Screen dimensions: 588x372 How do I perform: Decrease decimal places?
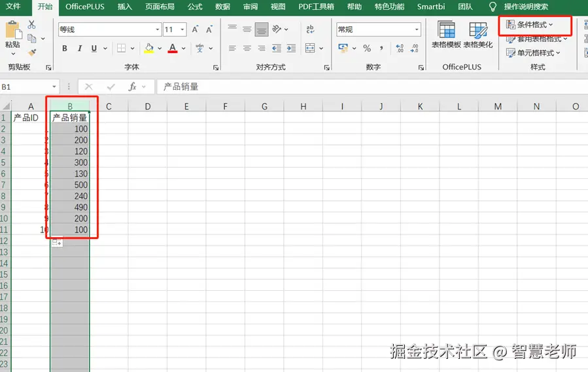pos(415,48)
